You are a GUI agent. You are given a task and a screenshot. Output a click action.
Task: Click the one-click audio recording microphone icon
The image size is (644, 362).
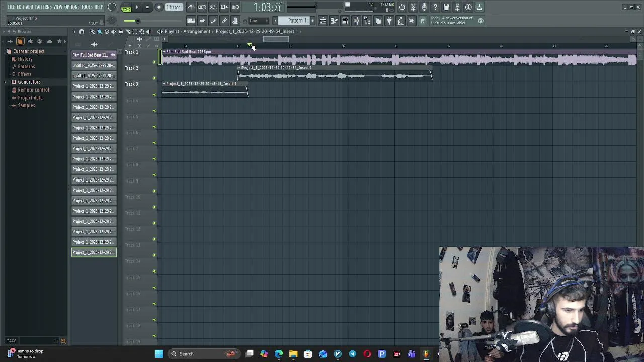tap(424, 7)
